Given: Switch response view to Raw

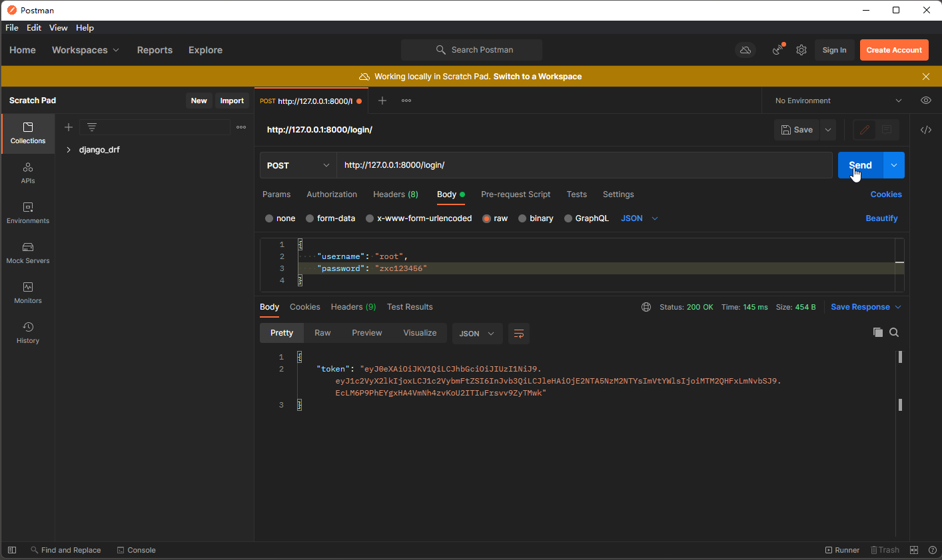Looking at the screenshot, I should [322, 333].
